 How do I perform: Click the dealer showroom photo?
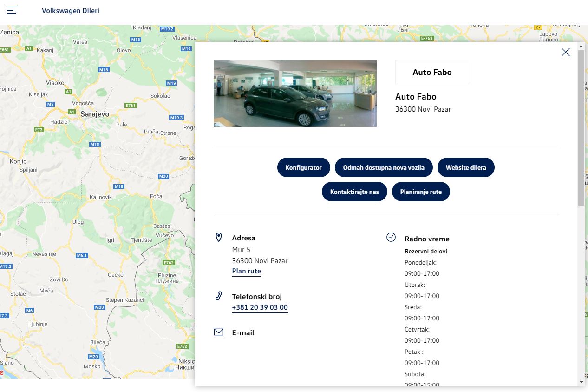point(295,93)
